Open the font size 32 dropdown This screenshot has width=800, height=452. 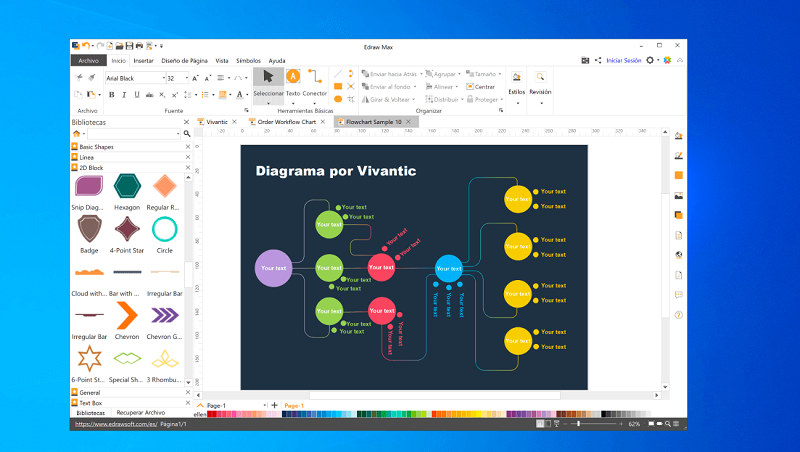coord(186,78)
